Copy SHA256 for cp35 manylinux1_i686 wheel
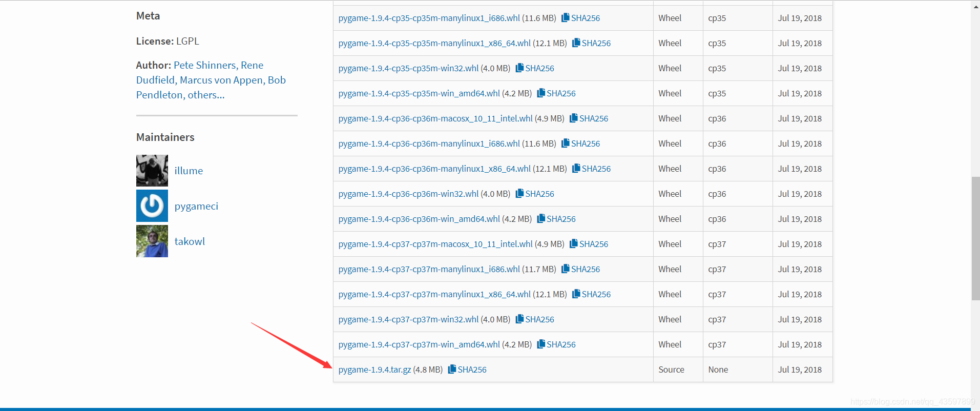The image size is (980, 411). point(580,18)
